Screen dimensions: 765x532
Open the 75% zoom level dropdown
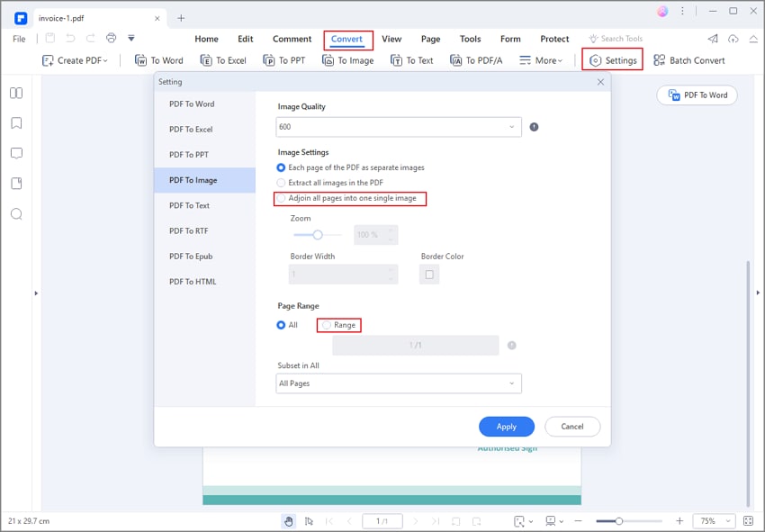tap(715, 521)
